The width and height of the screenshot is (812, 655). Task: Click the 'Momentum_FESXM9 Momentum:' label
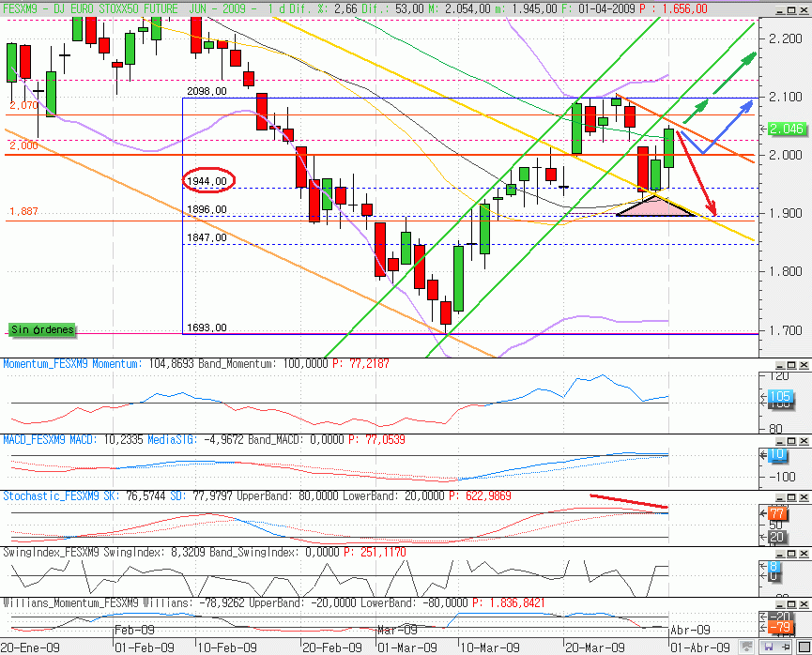[x=72, y=364]
